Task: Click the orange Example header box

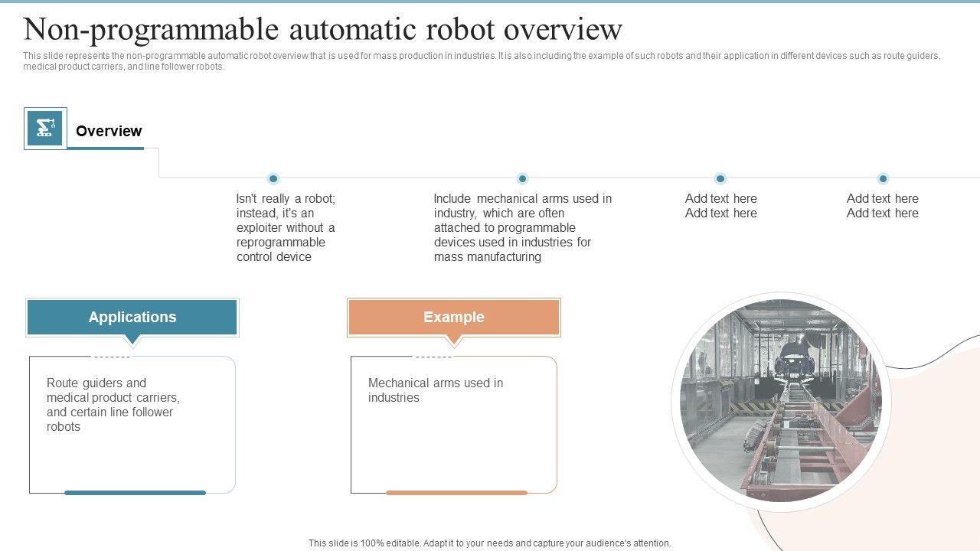Action: pyautogui.click(x=454, y=318)
